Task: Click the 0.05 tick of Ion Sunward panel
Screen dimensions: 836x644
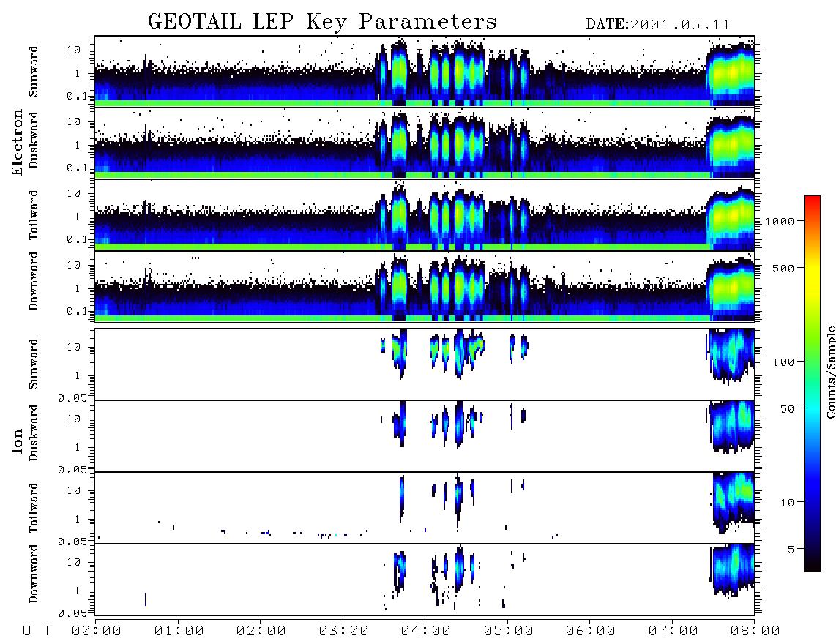Action: pyautogui.click(x=72, y=398)
